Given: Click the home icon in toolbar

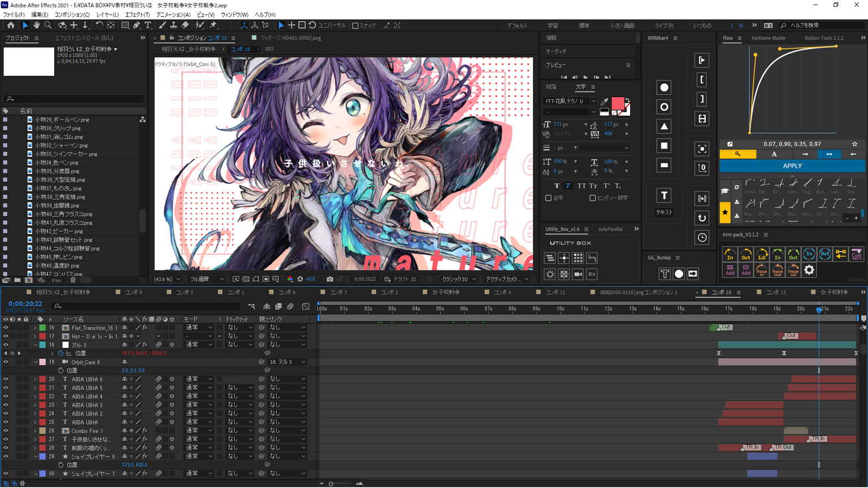Looking at the screenshot, I should pos(11,25).
